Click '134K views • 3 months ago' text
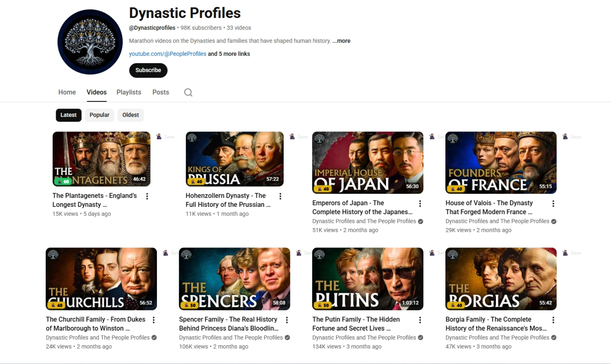 347,346
